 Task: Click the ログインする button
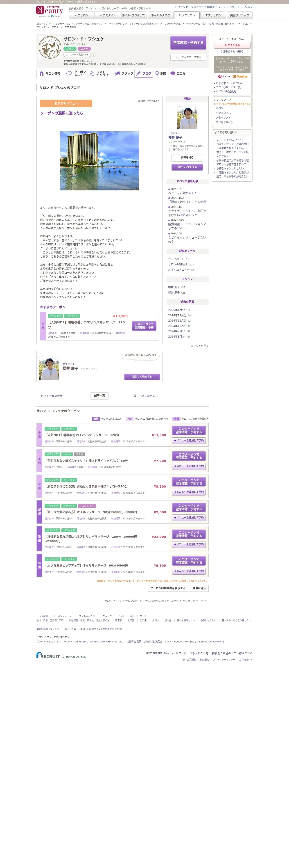point(232,45)
